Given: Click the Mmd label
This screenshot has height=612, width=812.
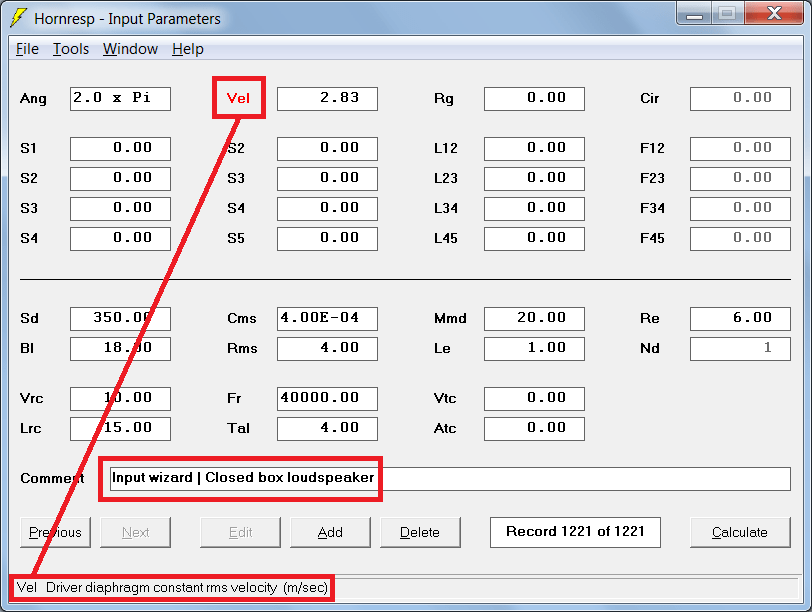Looking at the screenshot, I should coord(450,318).
